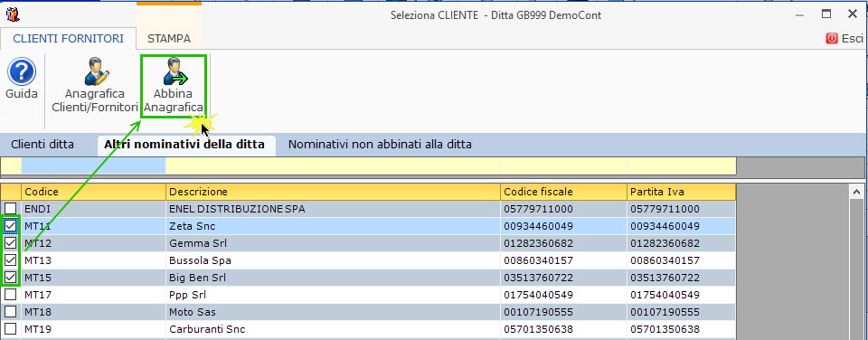
Task: Switch to CLIENTI FORNITORI ribbon tab
Action: 68,39
